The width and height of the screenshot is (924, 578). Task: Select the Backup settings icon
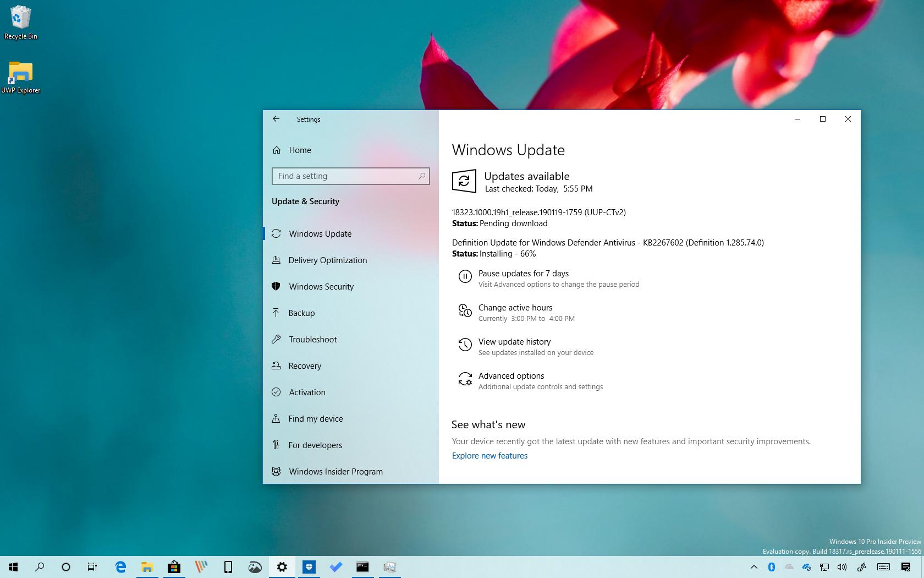click(277, 313)
